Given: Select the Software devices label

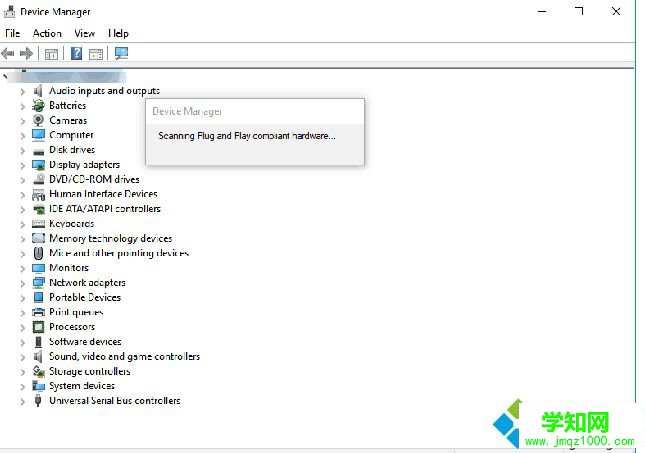Looking at the screenshot, I should pos(85,342).
